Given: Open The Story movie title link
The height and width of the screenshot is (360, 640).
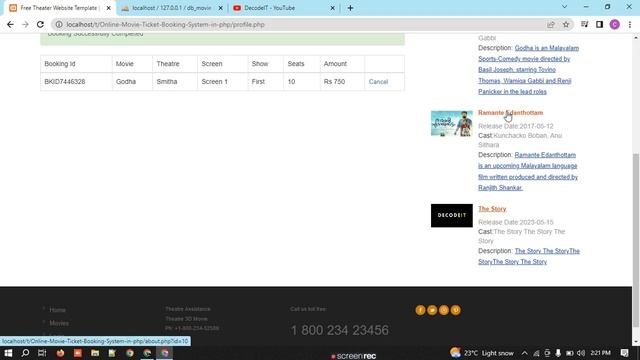Looking at the screenshot, I should [492, 209].
